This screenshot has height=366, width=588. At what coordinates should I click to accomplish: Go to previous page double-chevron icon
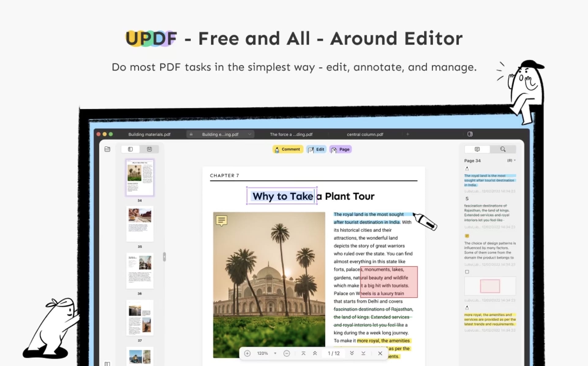coord(315,353)
